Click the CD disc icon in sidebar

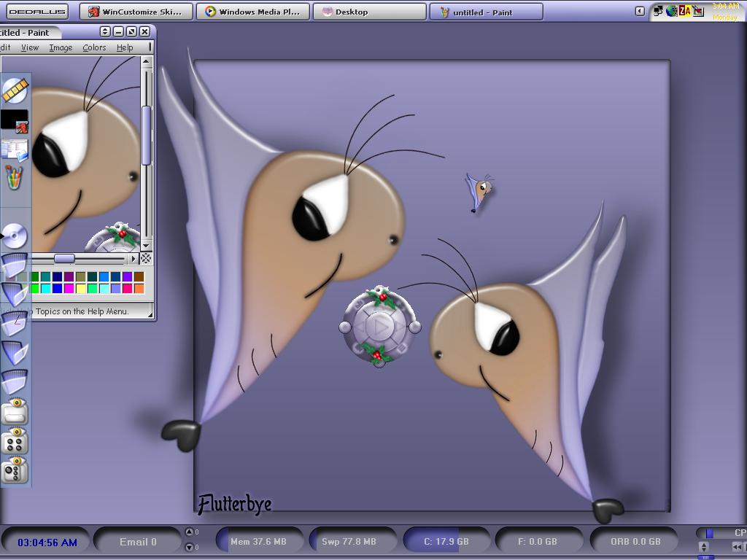click(x=15, y=236)
